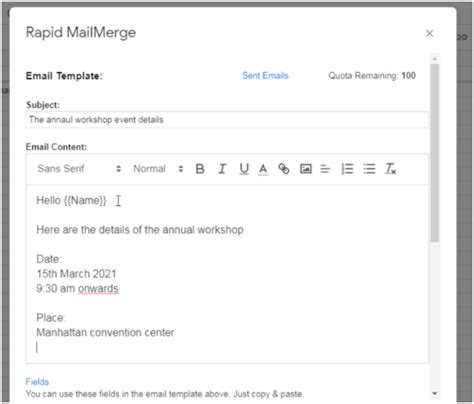Clear formatting from selected text
Screen dimensions: 474x404
coord(390,169)
